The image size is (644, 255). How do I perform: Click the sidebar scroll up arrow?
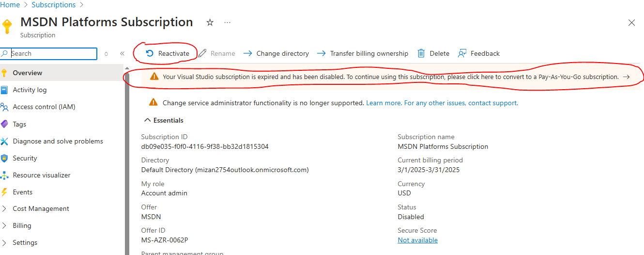point(127,68)
